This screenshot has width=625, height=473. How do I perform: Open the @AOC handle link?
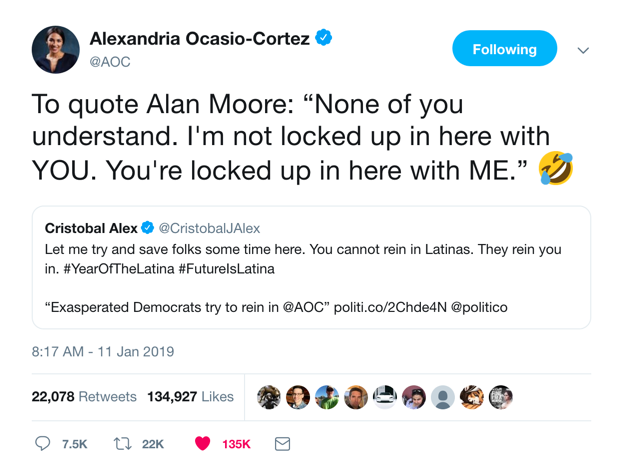(x=110, y=62)
